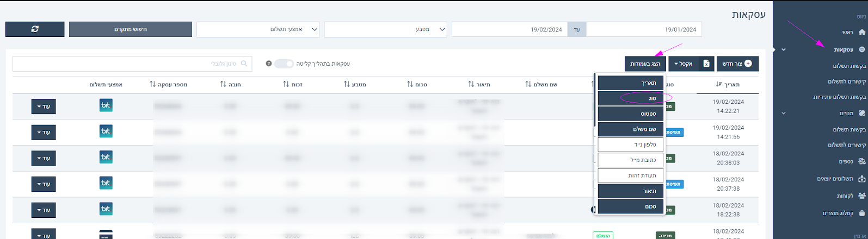The height and width of the screenshot is (239, 868).
Task: Click the חיפוש מתקדם advanced search button
Action: pos(131,29)
